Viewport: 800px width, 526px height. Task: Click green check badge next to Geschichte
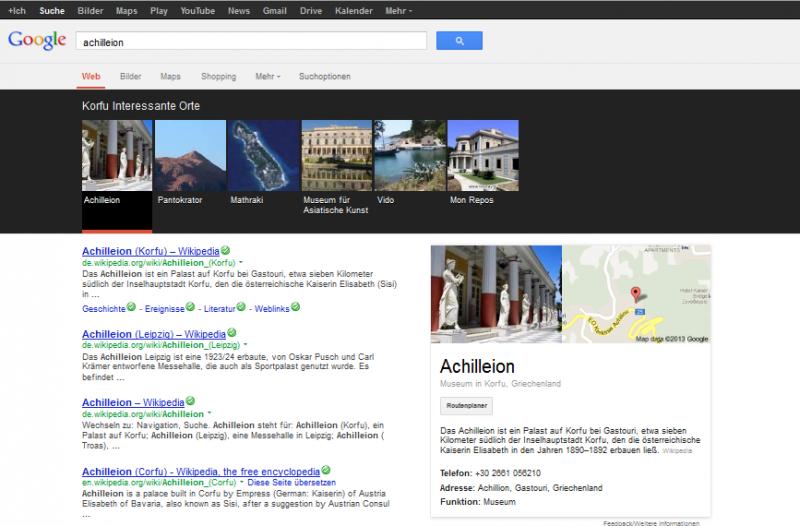tap(131, 307)
